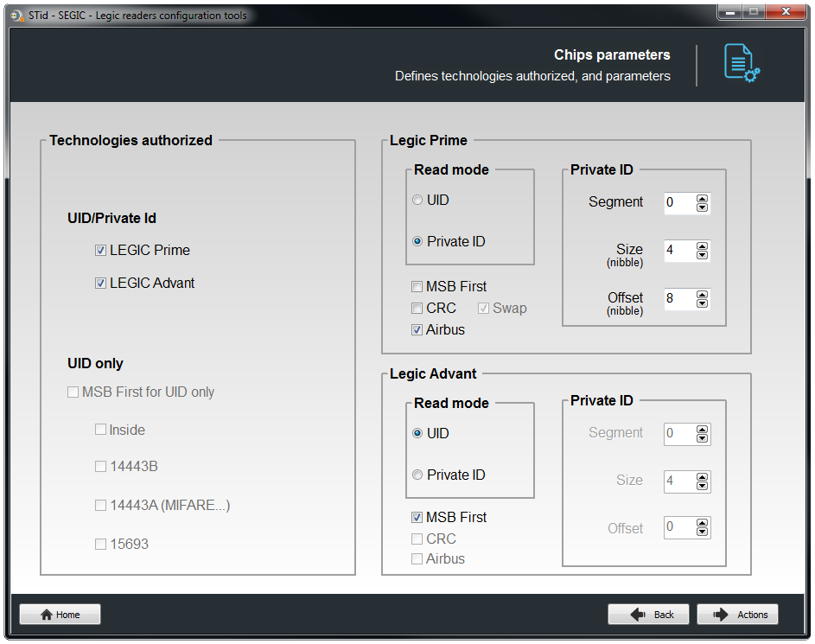This screenshot has height=644, width=815.
Task: Uncheck Airbus under Legic Prime
Action: click(417, 330)
